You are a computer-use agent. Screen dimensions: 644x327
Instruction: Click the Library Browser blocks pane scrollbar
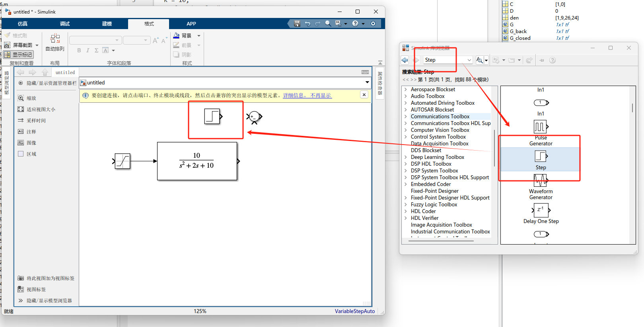(x=632, y=108)
